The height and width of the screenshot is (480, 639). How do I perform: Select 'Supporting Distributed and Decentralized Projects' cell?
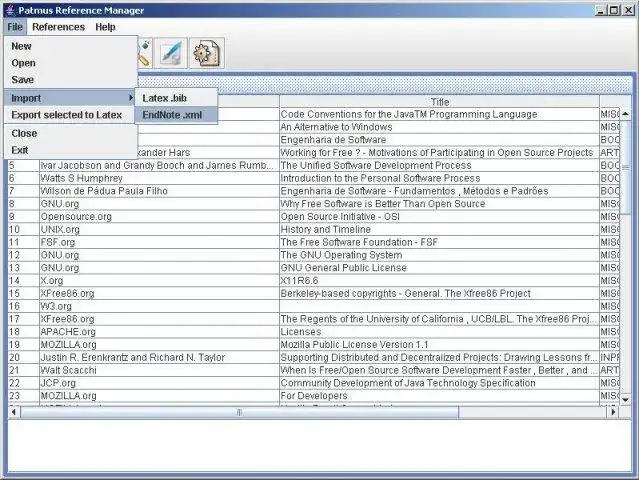pos(439,357)
